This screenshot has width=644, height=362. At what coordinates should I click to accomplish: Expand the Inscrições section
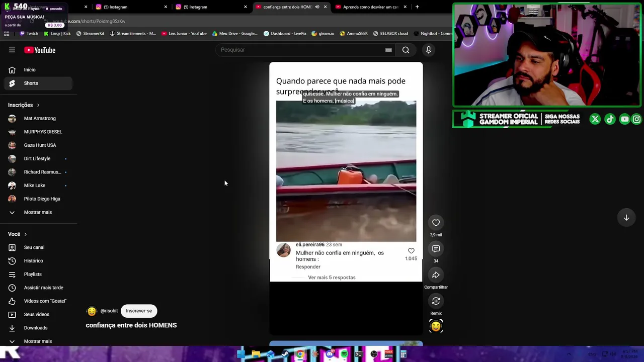(24, 105)
